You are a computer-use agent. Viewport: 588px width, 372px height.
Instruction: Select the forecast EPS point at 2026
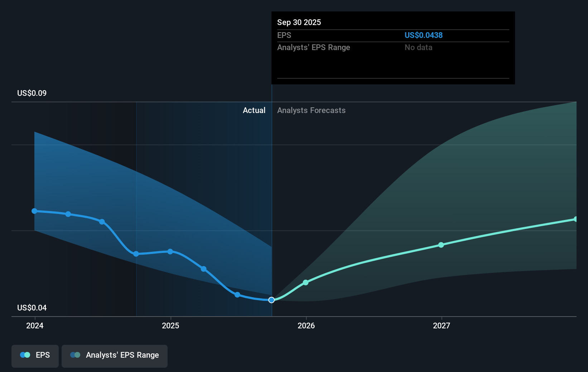click(305, 283)
